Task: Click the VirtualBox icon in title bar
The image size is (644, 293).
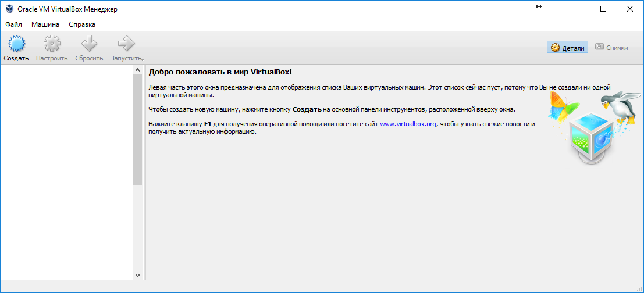Action: click(x=9, y=9)
